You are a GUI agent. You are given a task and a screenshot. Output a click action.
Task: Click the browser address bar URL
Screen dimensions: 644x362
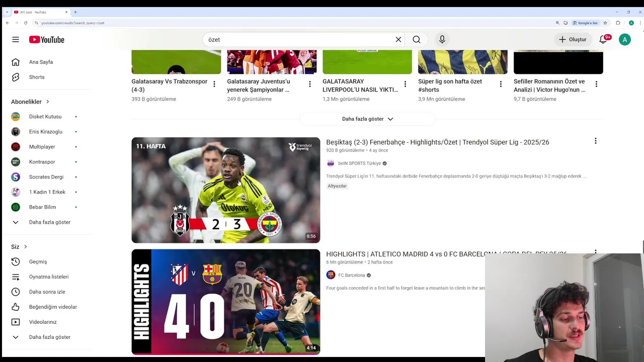72,23
